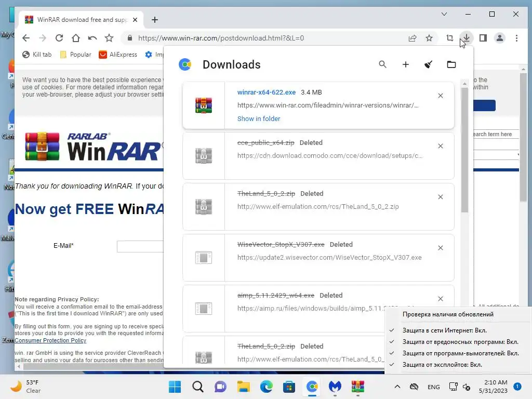
Task: Open the browser home page
Action: [x=76, y=38]
